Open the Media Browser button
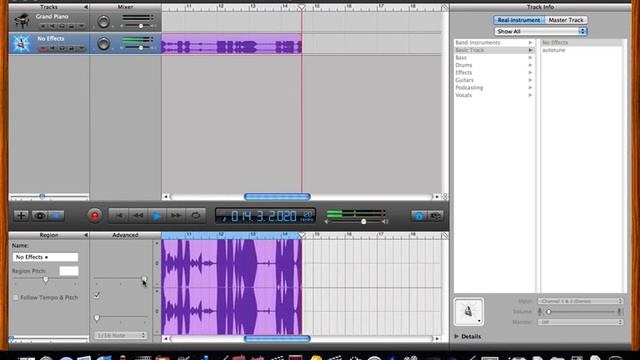The image size is (640, 360). pos(436,216)
